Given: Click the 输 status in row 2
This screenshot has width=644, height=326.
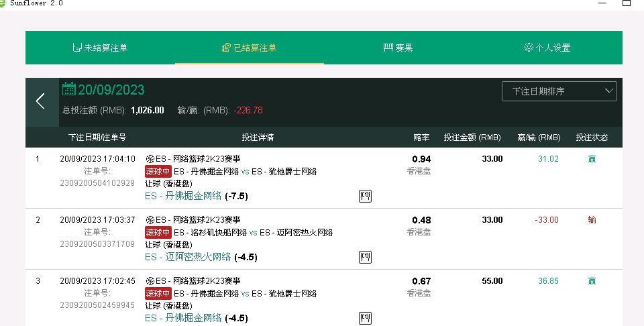Looking at the screenshot, I should click(592, 220).
